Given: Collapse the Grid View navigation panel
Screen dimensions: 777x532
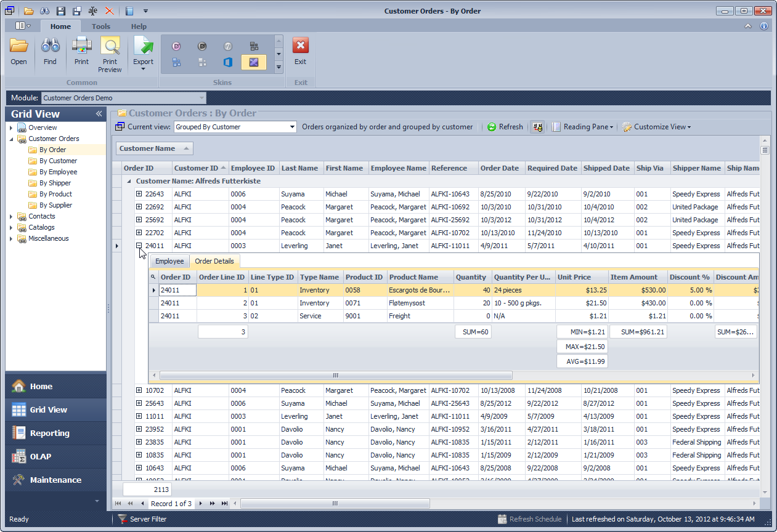Looking at the screenshot, I should click(99, 114).
